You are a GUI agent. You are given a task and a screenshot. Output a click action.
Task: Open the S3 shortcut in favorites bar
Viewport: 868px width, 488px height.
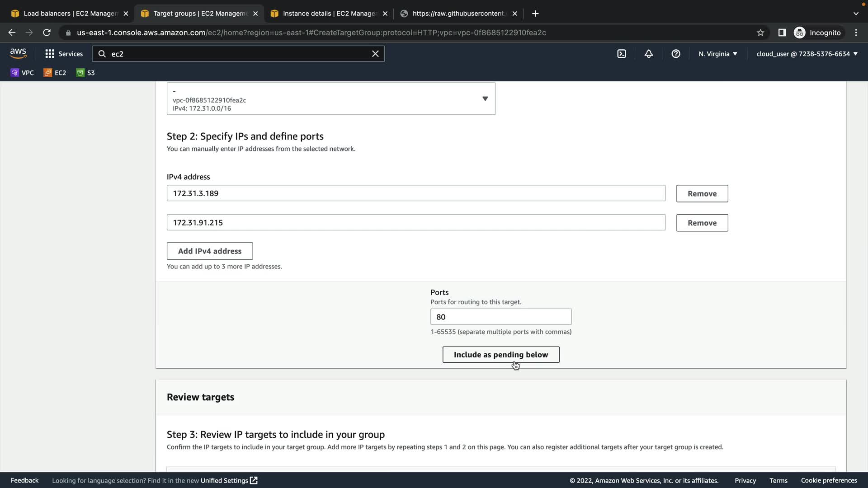85,73
